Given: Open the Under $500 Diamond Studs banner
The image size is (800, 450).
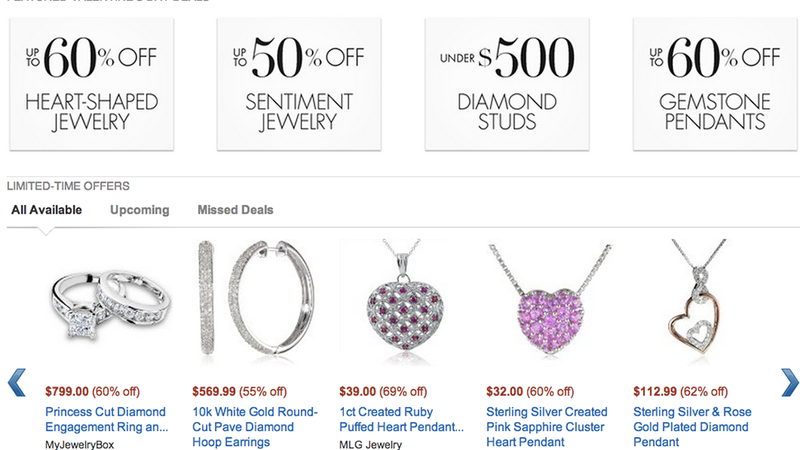Looking at the screenshot, I should 507,84.
